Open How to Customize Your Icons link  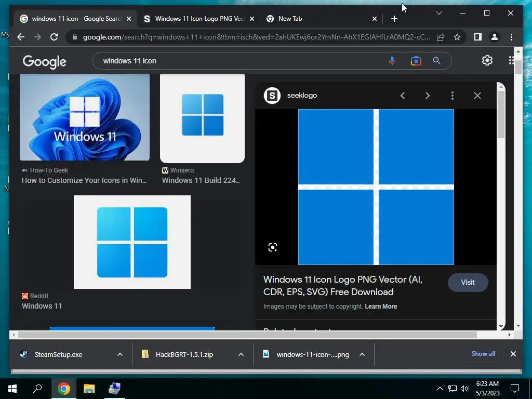84,180
